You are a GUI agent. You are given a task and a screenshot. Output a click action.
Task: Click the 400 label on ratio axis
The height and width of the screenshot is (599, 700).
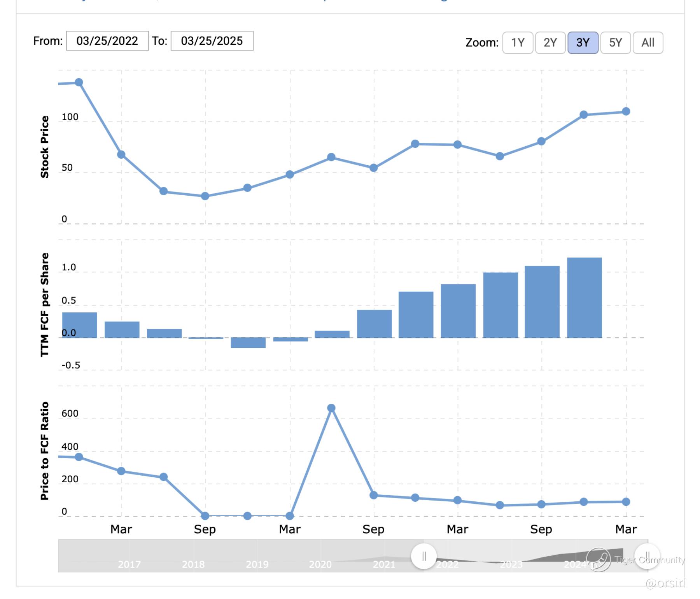[70, 447]
